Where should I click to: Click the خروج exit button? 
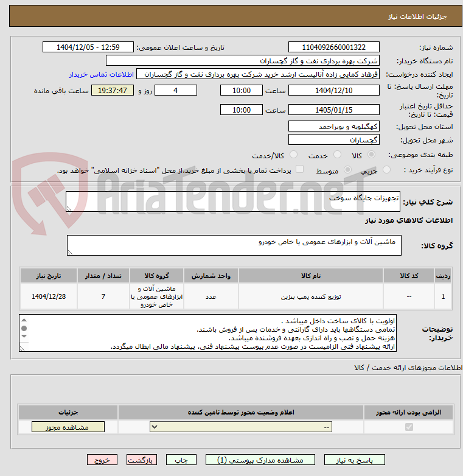point(102,460)
